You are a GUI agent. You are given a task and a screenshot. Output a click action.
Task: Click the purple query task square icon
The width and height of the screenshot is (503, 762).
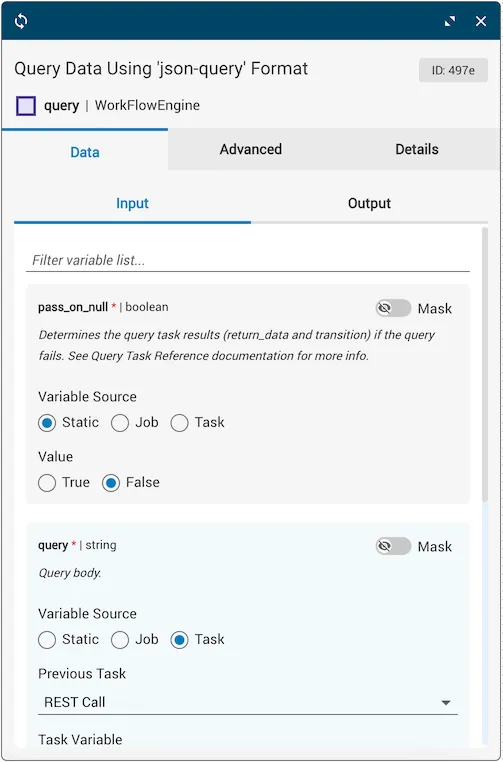(x=26, y=105)
